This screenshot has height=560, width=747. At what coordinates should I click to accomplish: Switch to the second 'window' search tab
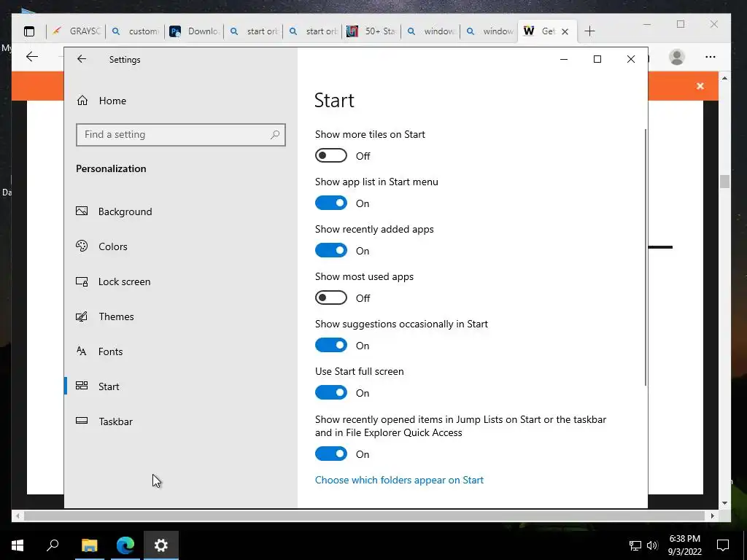point(489,31)
